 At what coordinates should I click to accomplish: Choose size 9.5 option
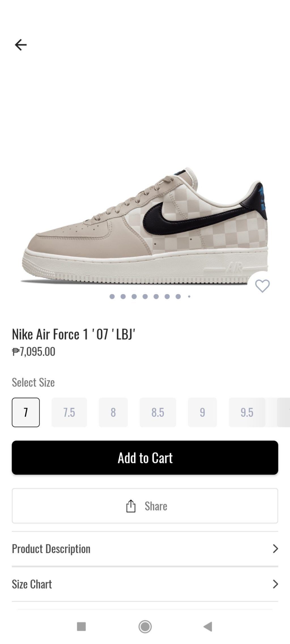pyautogui.click(x=247, y=412)
